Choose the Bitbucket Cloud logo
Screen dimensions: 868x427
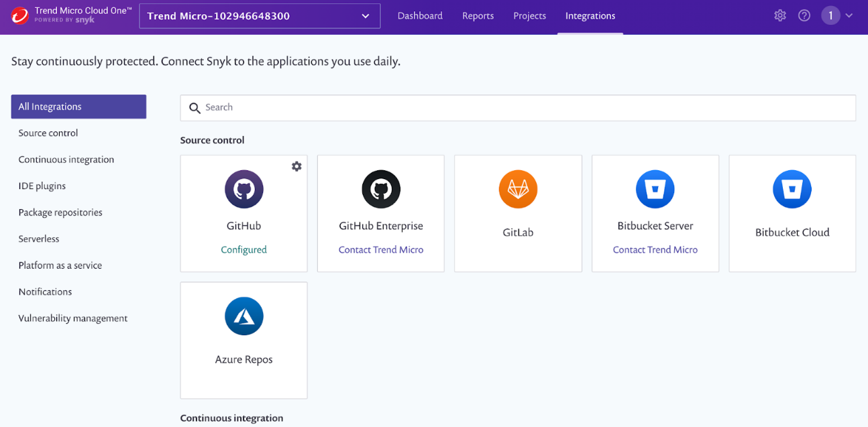point(792,189)
